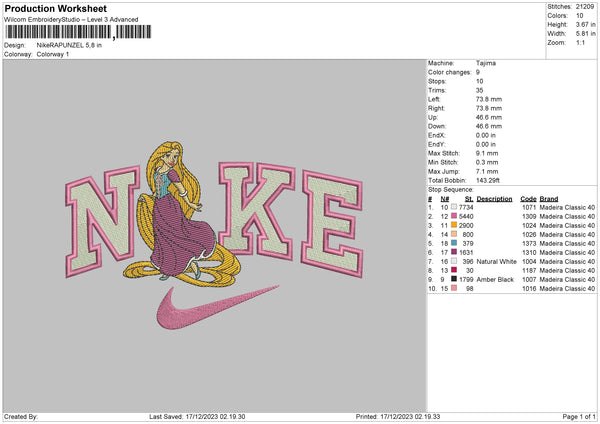Viewport: 600px width, 424px height.
Task: Click the N# column header
Action: tap(445, 199)
